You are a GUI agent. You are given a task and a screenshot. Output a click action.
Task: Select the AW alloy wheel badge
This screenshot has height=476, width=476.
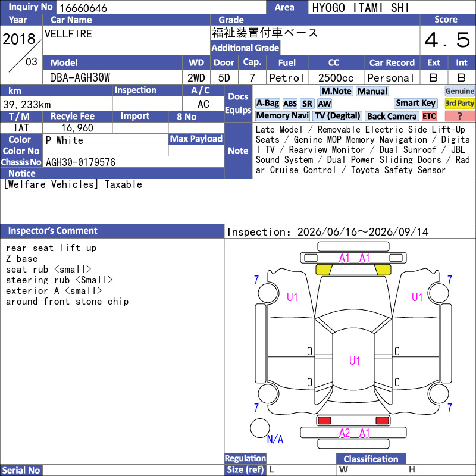point(324,104)
